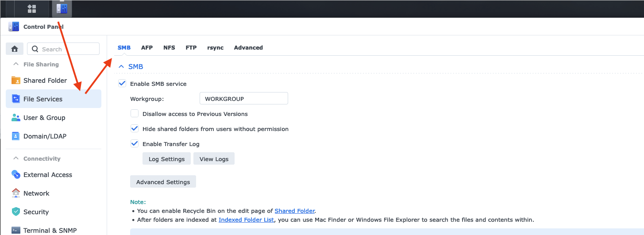
Task: Collapse the File Sharing sidebar group
Action: [x=16, y=64]
